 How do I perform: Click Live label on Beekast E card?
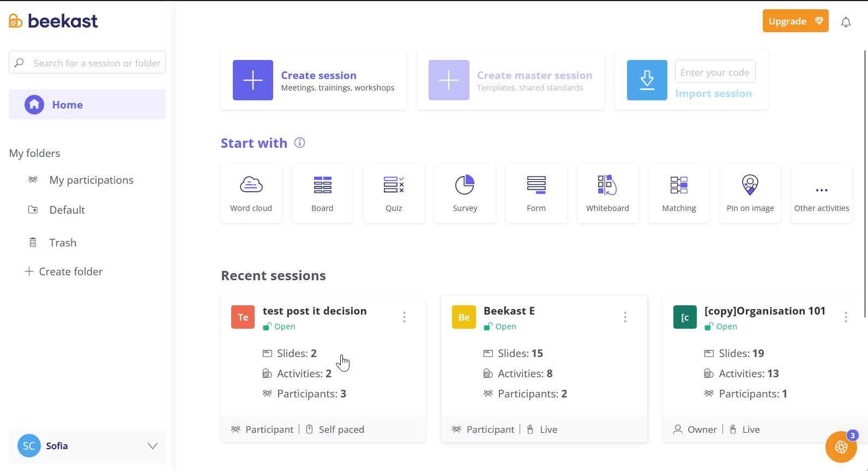point(548,430)
